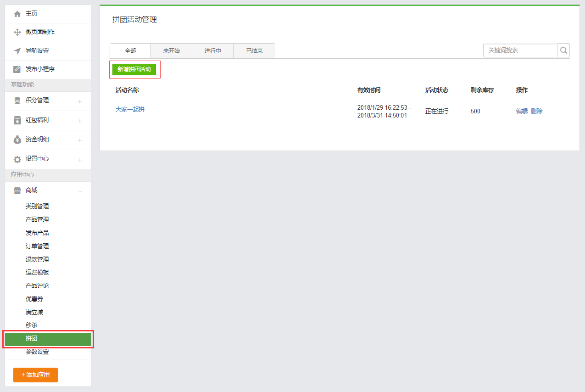Viewport: 585px width, 392px height.
Task: Click the money bag icon for 资金明细
Action: point(17,140)
